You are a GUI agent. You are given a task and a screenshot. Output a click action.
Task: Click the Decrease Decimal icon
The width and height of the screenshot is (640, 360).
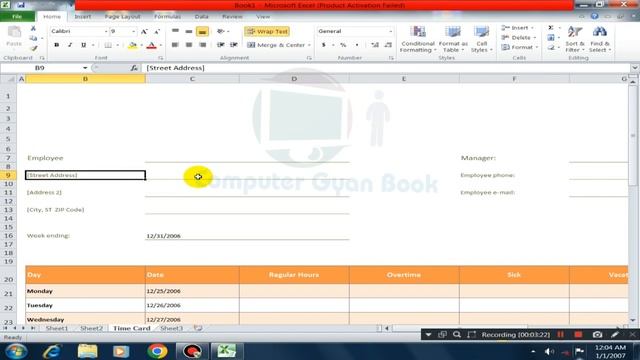coord(388,45)
